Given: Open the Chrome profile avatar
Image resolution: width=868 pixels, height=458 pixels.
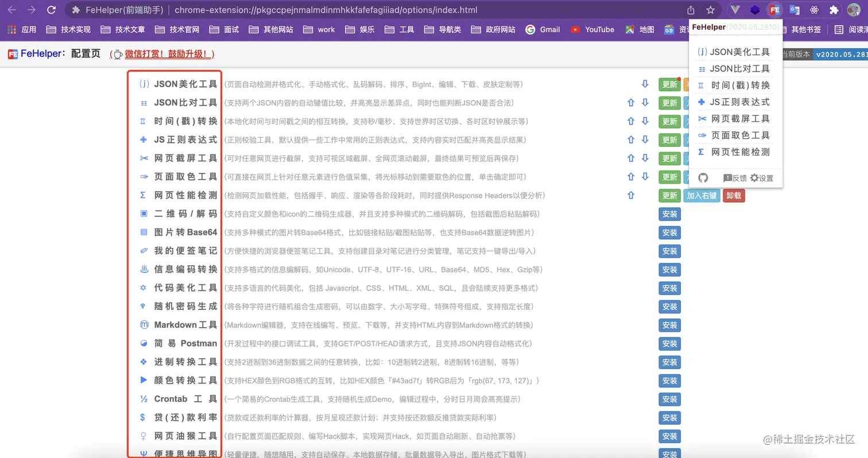Looking at the screenshot, I should tap(854, 10).
